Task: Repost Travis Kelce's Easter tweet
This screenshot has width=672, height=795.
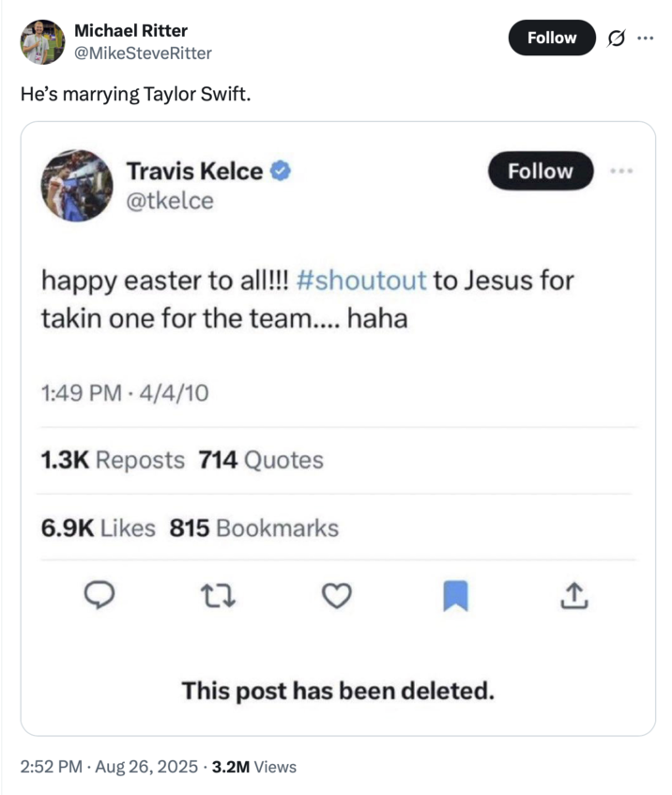Action: [219, 595]
